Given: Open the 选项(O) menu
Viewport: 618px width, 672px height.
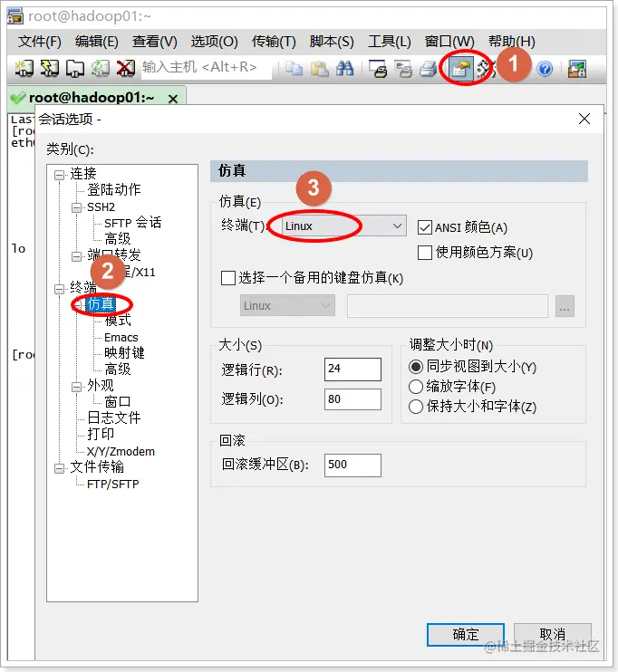Looking at the screenshot, I should [x=214, y=42].
